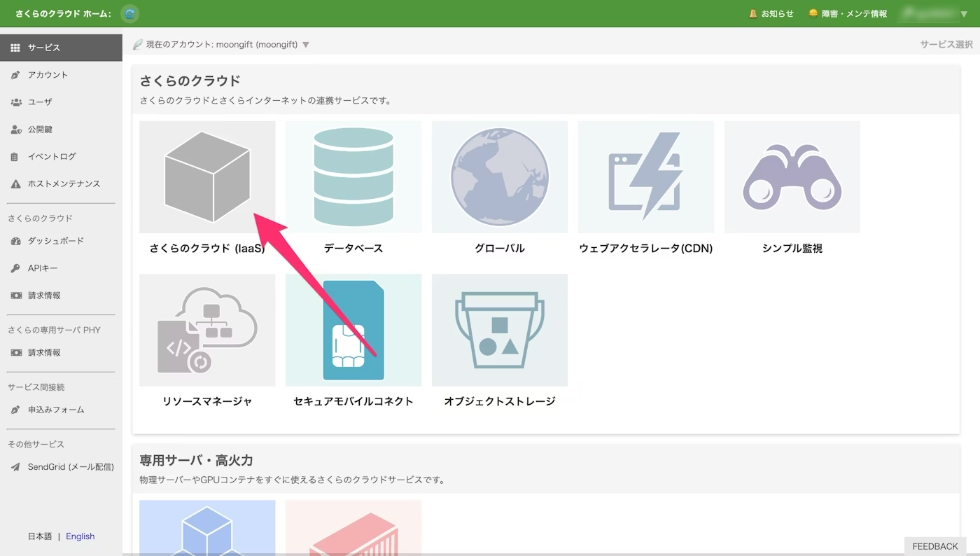This screenshot has height=556, width=980.
Task: Expand the current account moongift dropdown
Action: coord(305,45)
